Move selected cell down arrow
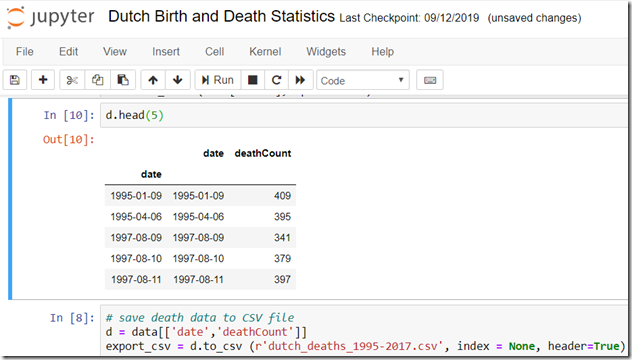632x360 pixels. pos(177,80)
